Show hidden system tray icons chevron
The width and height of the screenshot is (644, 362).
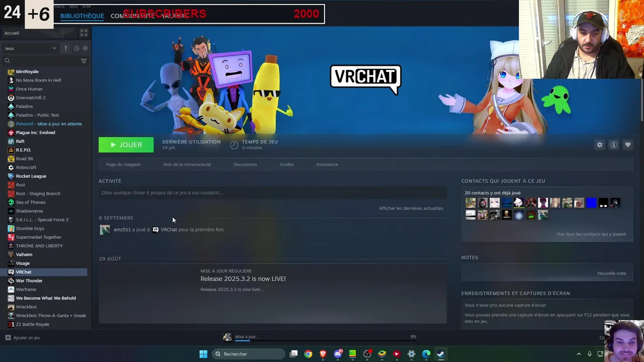click(x=578, y=354)
